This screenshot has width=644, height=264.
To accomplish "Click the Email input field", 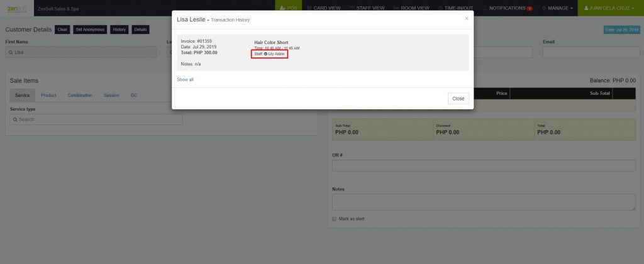I will pyautogui.click(x=591, y=52).
